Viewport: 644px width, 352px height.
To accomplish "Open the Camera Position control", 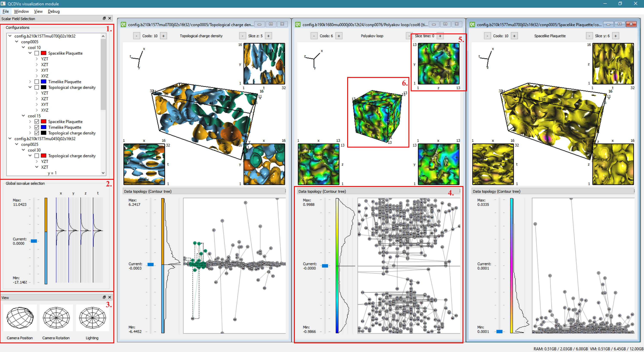I will tap(20, 317).
